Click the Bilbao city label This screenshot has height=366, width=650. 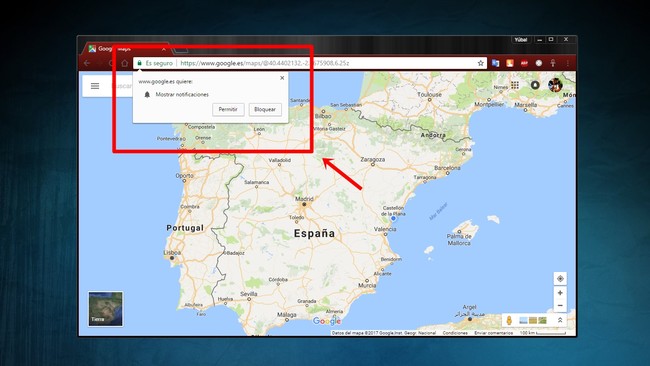(x=323, y=116)
